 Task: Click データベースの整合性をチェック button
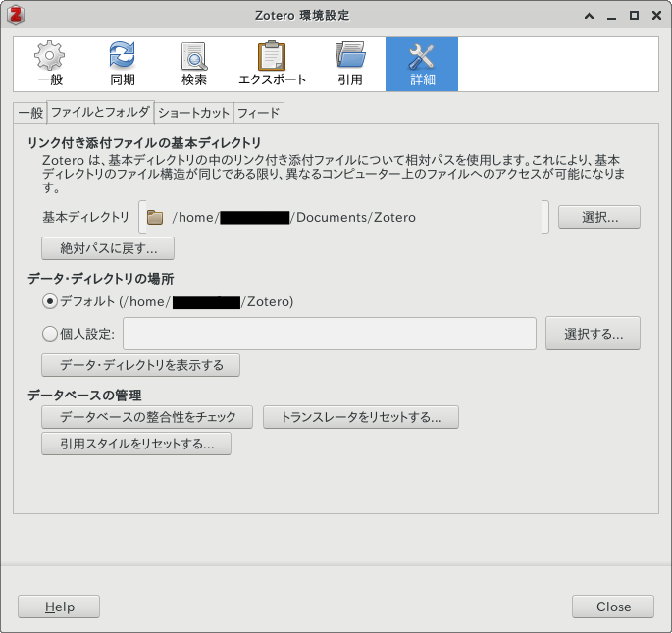147,417
